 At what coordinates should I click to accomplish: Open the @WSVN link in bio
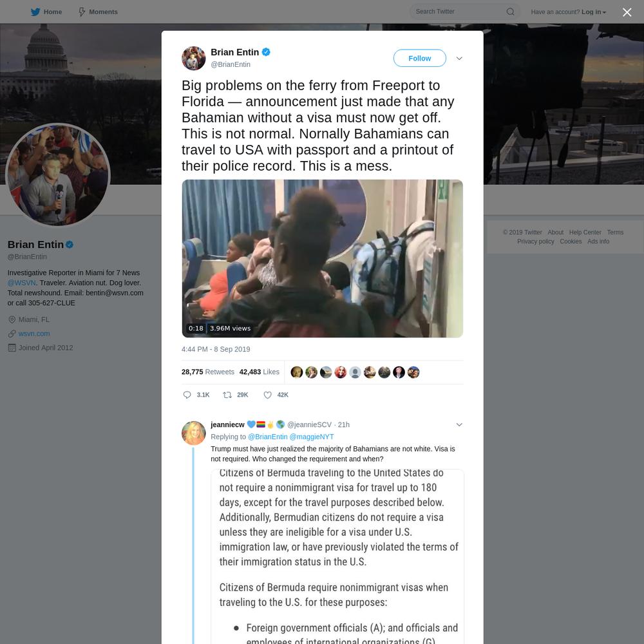[x=21, y=283]
